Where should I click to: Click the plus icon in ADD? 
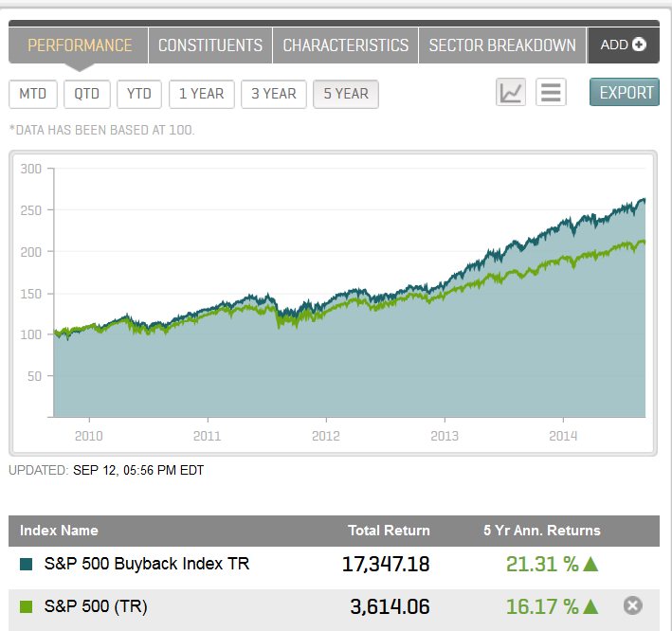click(639, 45)
